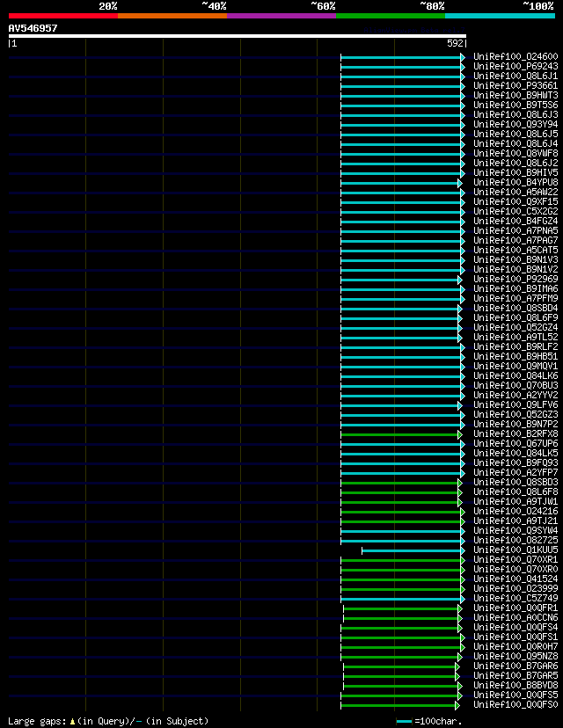Choose the last entry UniRef100_Q0QFS0
This screenshot has width=563, height=728.
(515, 705)
